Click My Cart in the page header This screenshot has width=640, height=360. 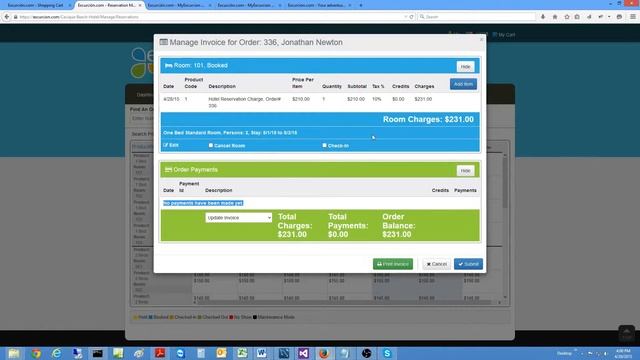click(x=504, y=35)
